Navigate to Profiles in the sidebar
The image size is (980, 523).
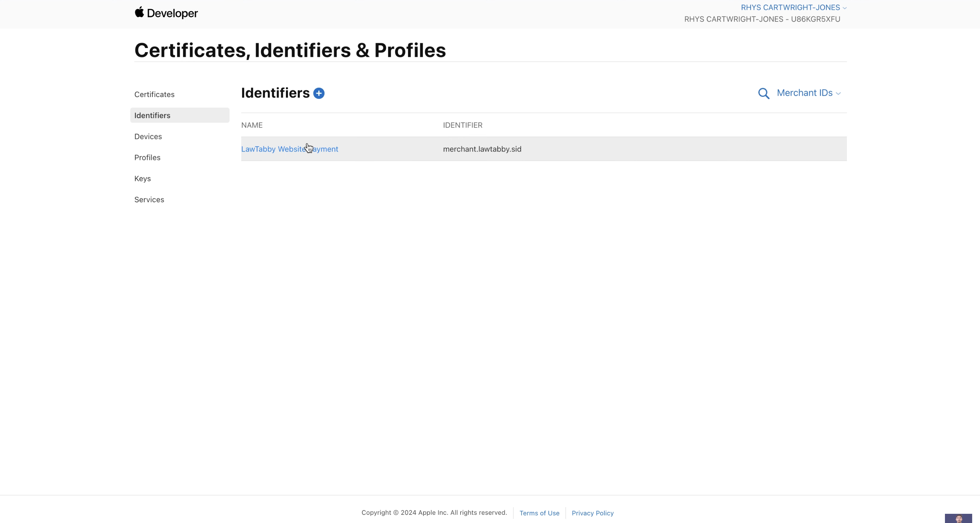pyautogui.click(x=147, y=158)
